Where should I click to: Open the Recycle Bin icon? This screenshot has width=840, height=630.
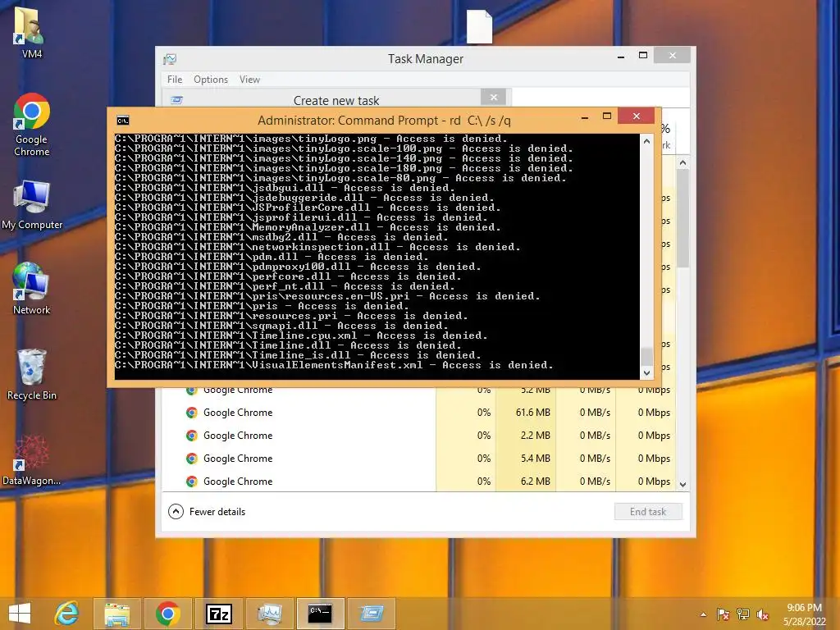[32, 374]
